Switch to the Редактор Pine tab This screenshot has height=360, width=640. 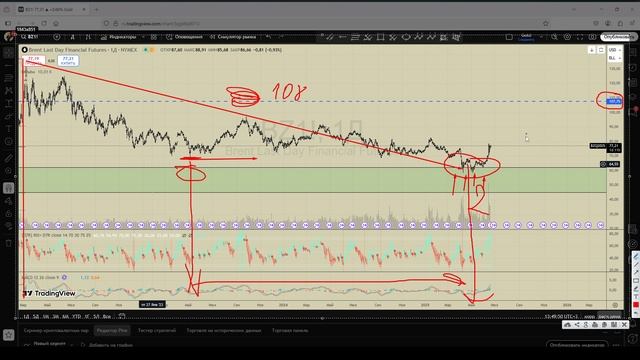pos(112,331)
